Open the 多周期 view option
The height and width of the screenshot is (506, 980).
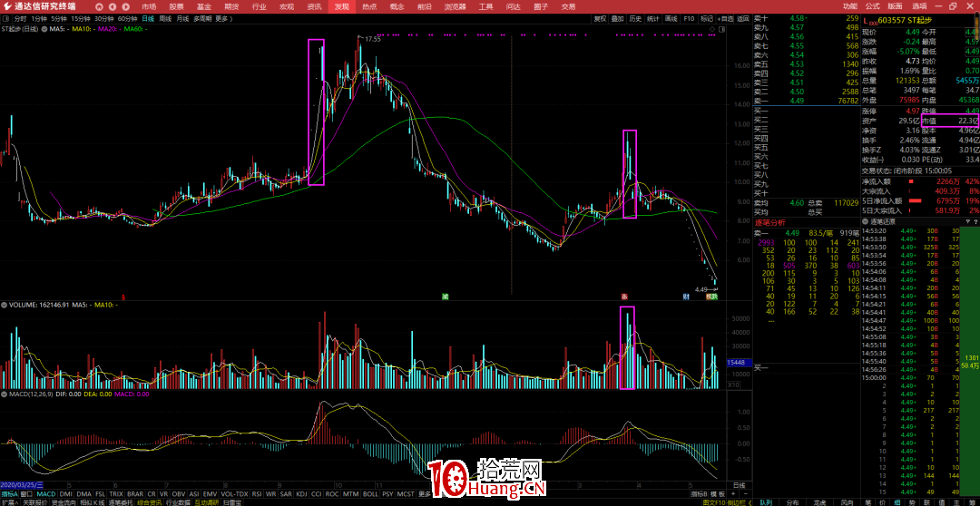(201, 19)
